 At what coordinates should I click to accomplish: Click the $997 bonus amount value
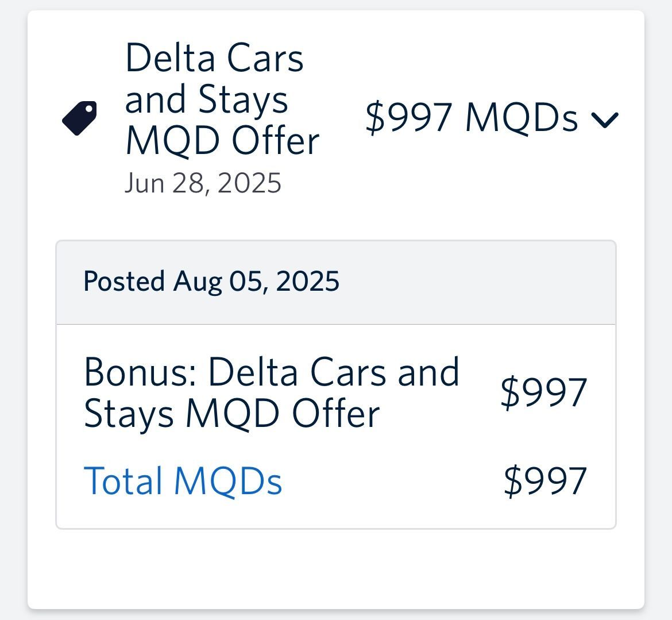(544, 392)
